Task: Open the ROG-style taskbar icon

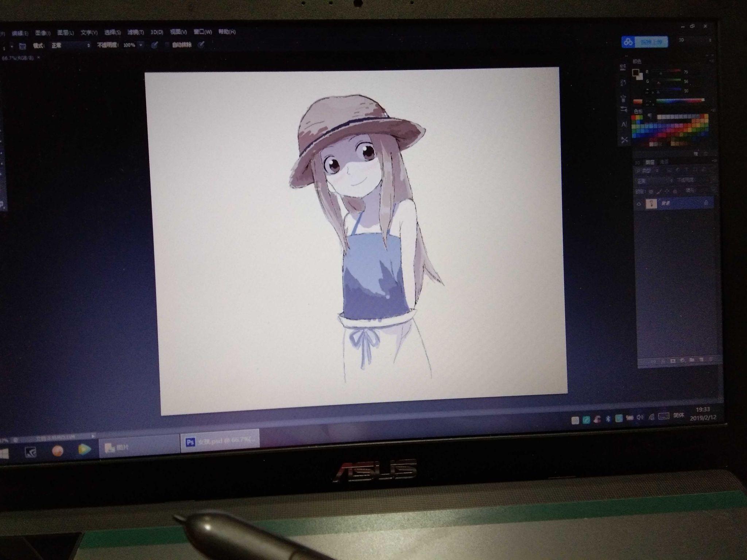Action: [31, 452]
